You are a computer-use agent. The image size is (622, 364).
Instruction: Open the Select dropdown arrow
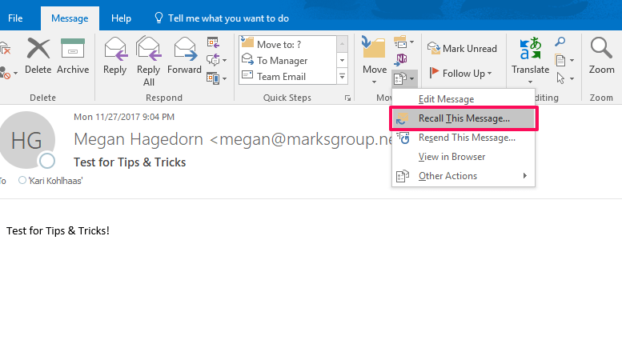572,78
